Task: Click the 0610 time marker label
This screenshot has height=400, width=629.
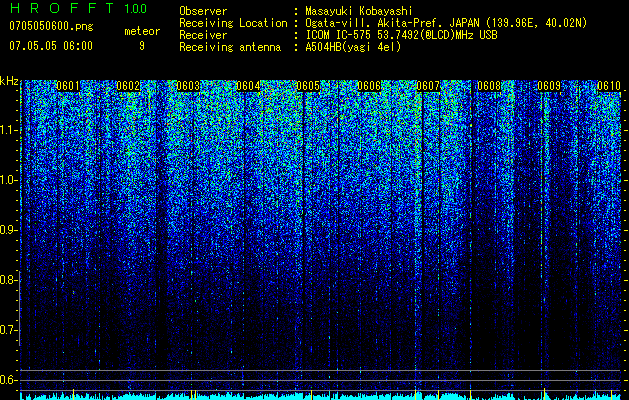Action: point(609,86)
